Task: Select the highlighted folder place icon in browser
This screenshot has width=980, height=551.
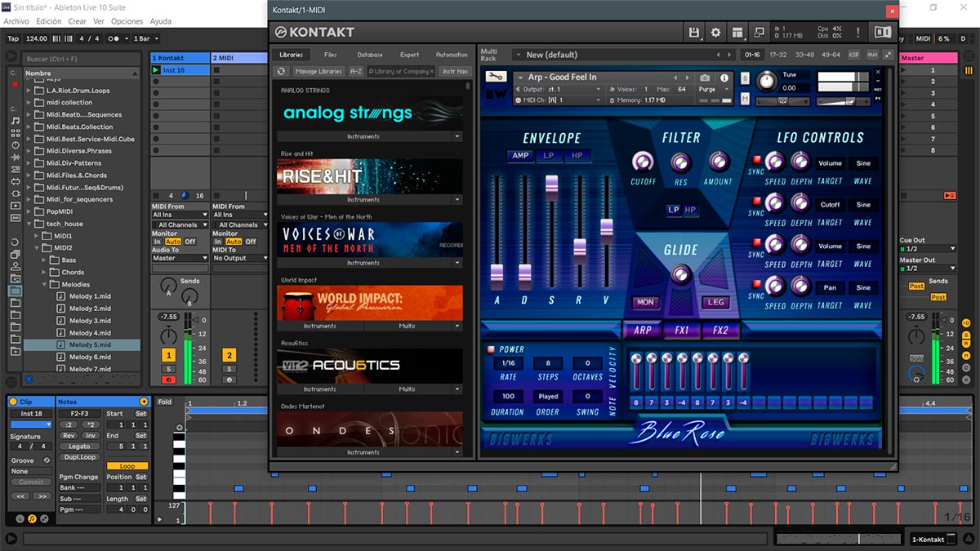Action: point(16,291)
